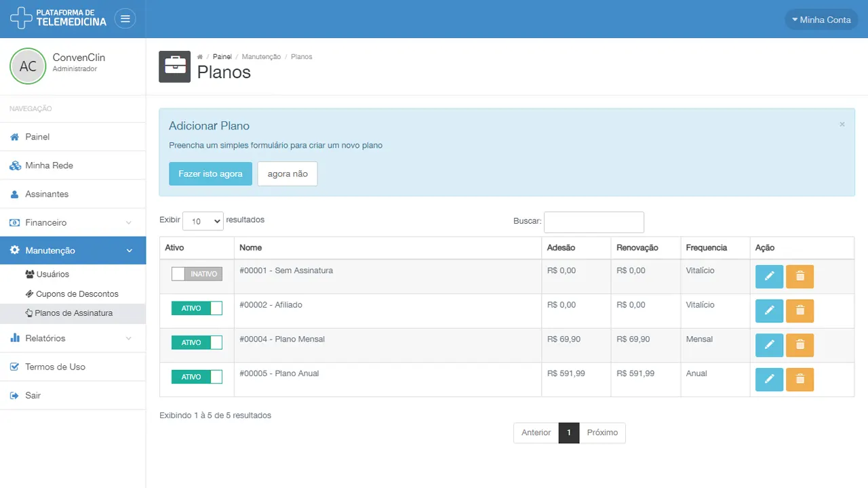Sort by the Adesão column header
The height and width of the screenshot is (488, 868).
point(576,248)
